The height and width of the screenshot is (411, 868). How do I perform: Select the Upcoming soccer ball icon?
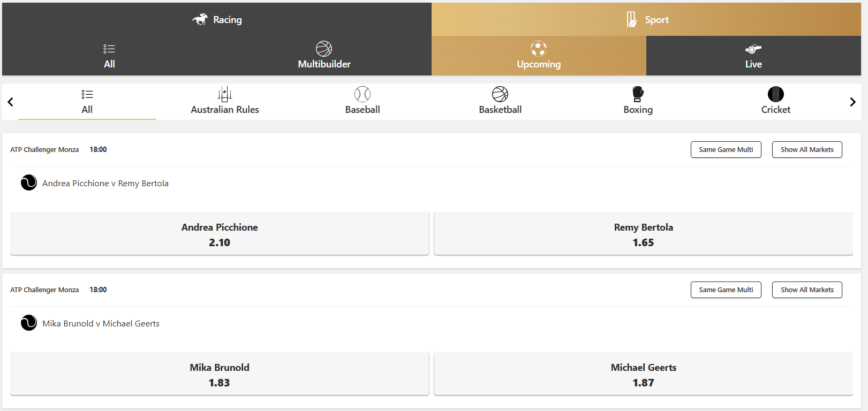point(539,49)
